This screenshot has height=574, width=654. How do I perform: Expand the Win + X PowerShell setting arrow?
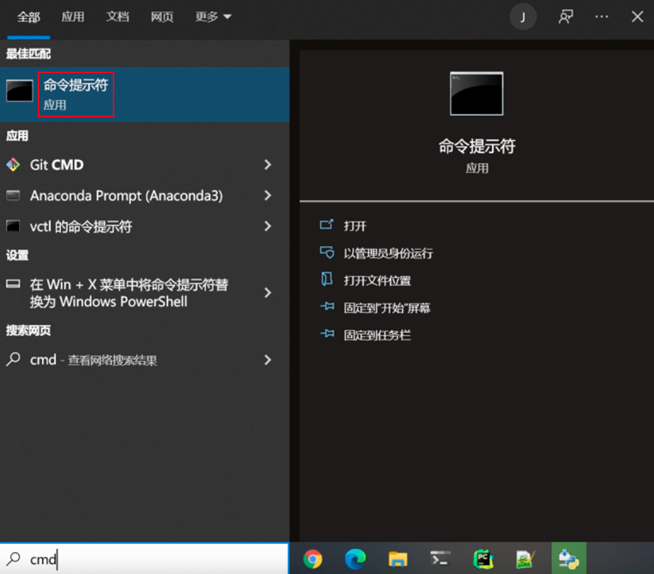click(x=268, y=293)
